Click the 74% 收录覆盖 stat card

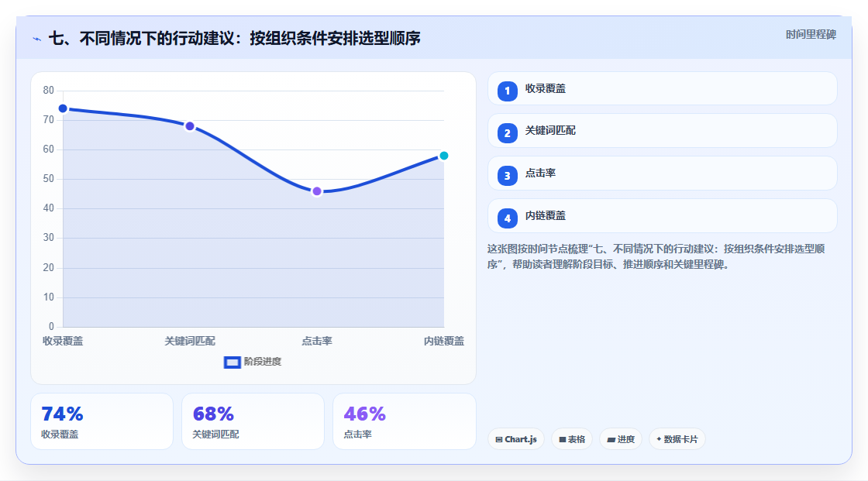pos(102,421)
